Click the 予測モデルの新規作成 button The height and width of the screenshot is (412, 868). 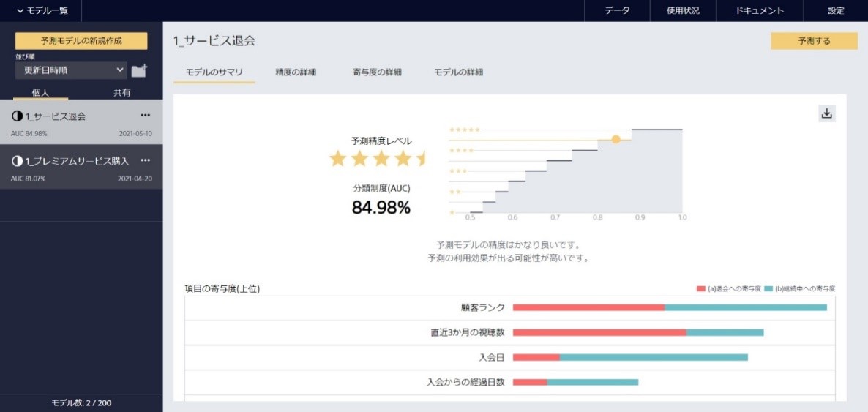(81, 41)
